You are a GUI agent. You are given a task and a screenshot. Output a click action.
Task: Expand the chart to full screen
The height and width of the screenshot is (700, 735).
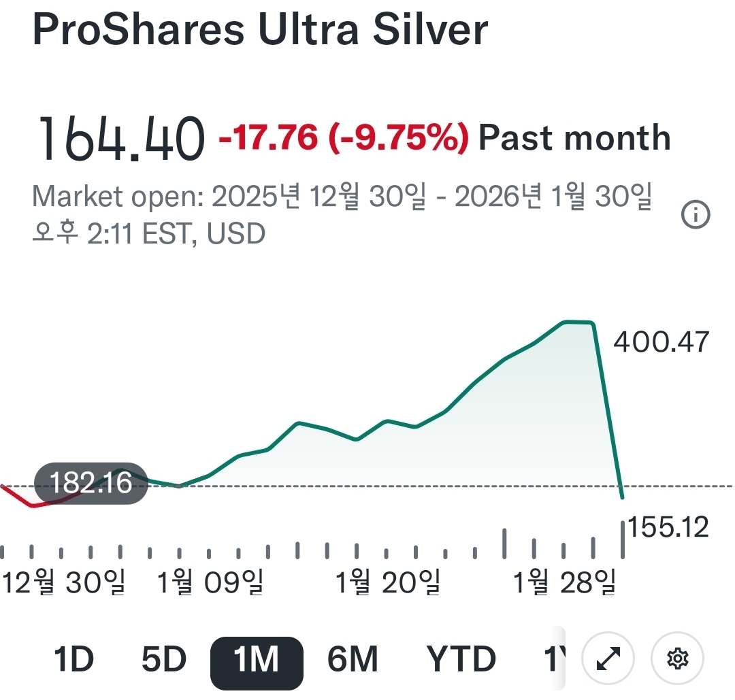tap(608, 659)
